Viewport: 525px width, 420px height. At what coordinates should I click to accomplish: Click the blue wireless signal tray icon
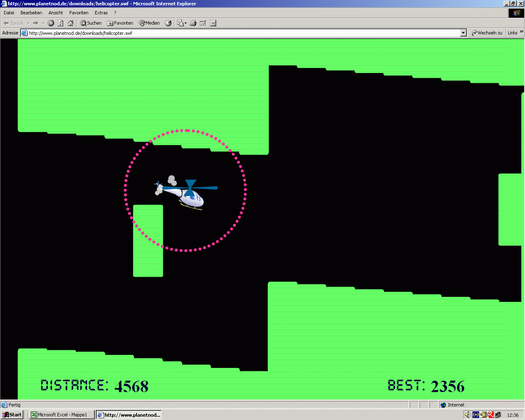476,415
